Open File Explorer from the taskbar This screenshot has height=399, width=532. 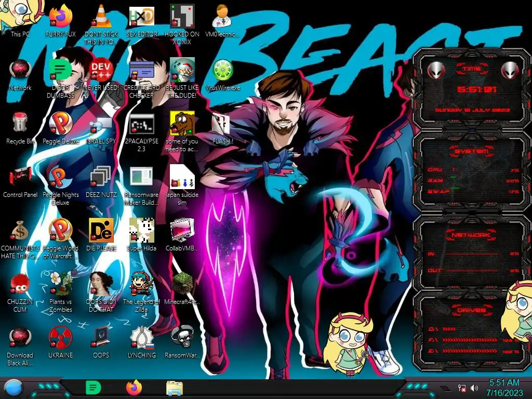(x=175, y=388)
